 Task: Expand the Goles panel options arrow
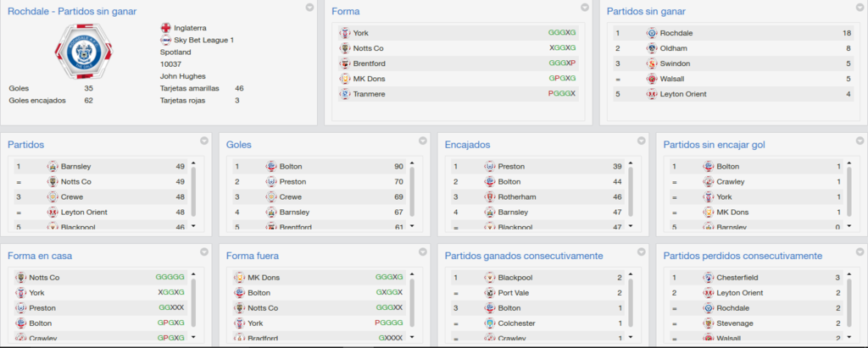click(423, 141)
